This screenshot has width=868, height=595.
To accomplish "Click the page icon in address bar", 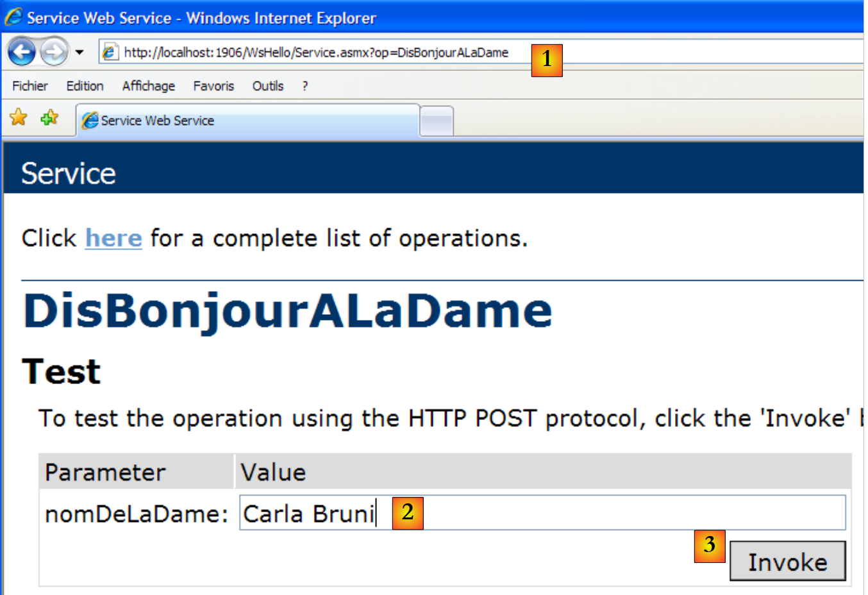I will (110, 52).
